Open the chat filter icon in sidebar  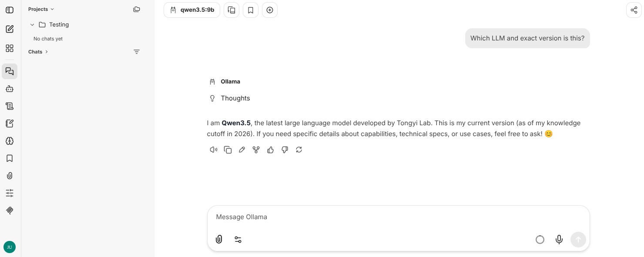[137, 52]
